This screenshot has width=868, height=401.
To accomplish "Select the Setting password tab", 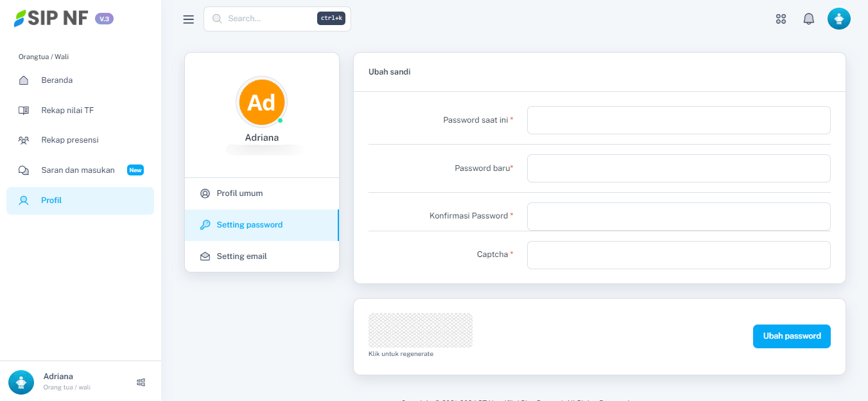I will [x=249, y=225].
